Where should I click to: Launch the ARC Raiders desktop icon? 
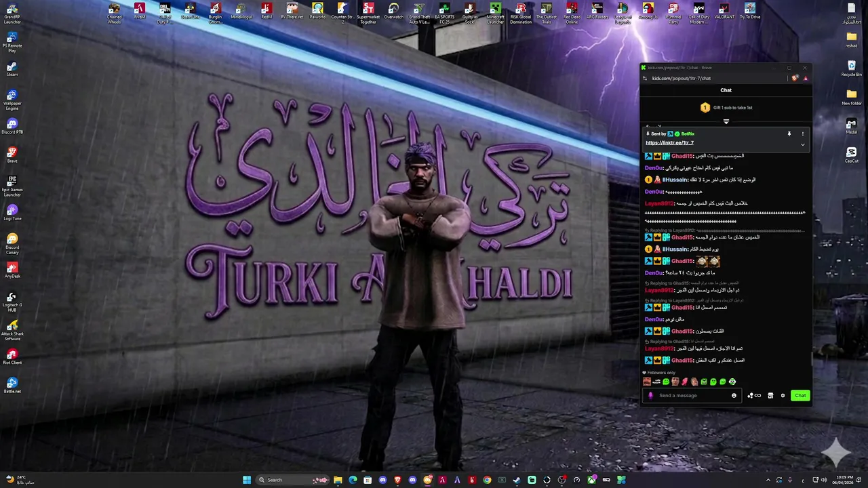[597, 11]
